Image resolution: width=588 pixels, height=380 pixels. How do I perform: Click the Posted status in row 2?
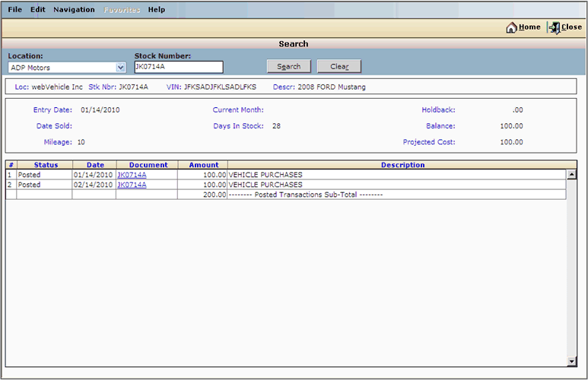pos(29,185)
